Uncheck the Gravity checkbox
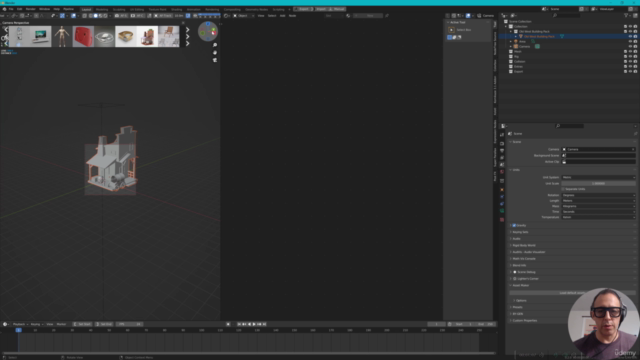This screenshot has height=360, width=640. (514, 225)
